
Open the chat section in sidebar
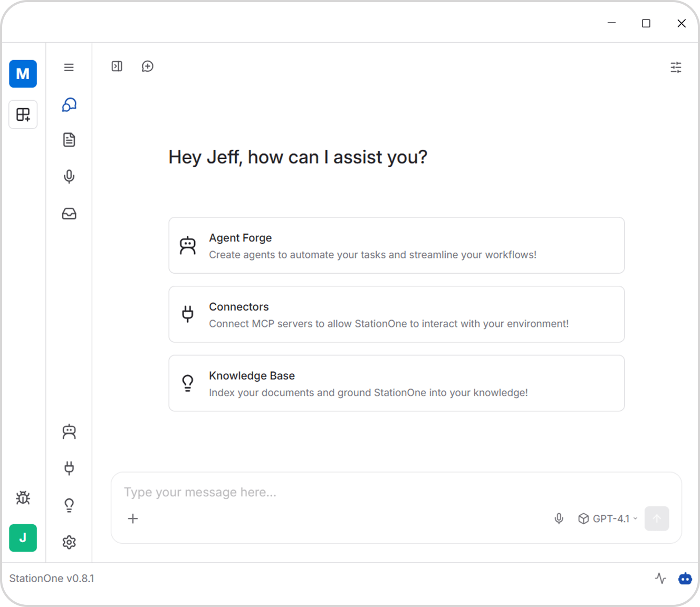point(69,105)
